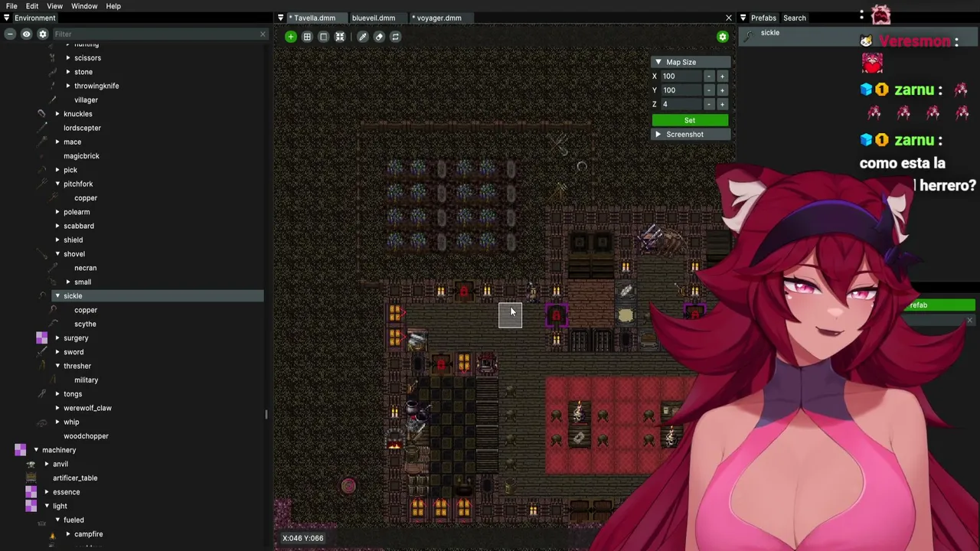Increase map Y size with the plus button
Screen dimensions: 980x551
click(722, 90)
